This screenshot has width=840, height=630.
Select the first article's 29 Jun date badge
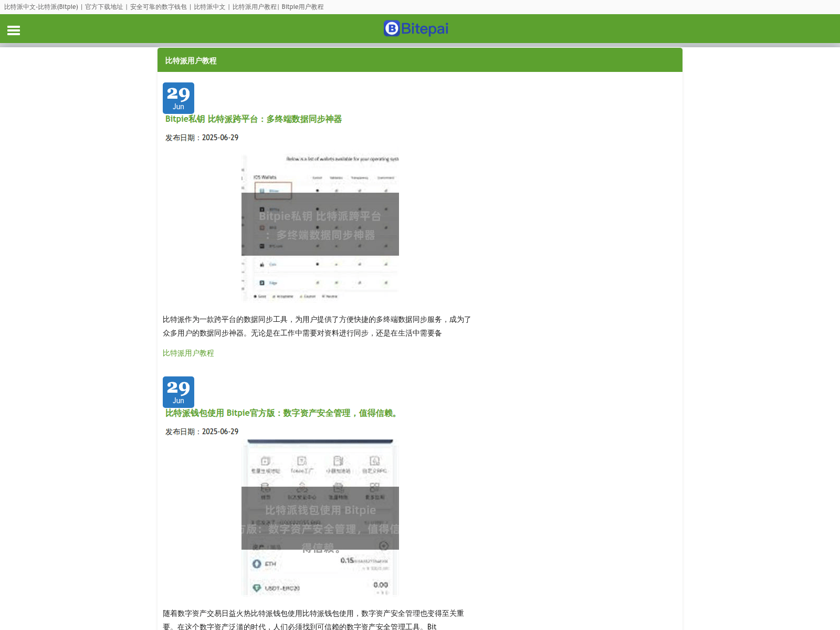178,98
